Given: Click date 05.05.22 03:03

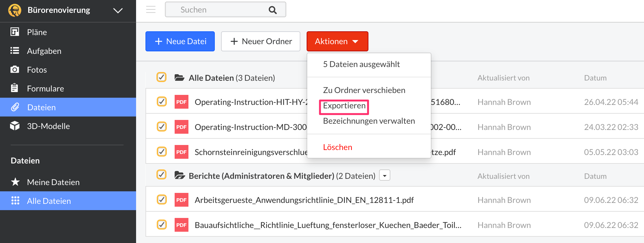Looking at the screenshot, I should pyautogui.click(x=611, y=152).
